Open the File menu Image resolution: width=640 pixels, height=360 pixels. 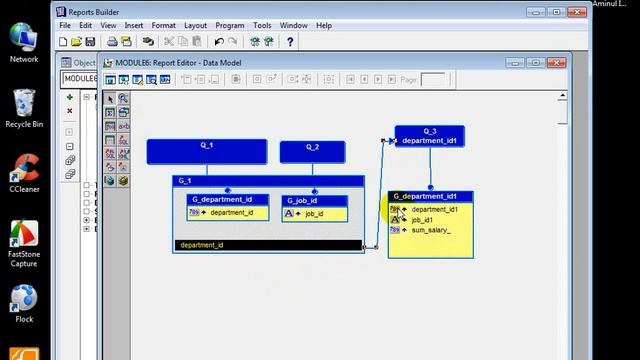click(65, 25)
